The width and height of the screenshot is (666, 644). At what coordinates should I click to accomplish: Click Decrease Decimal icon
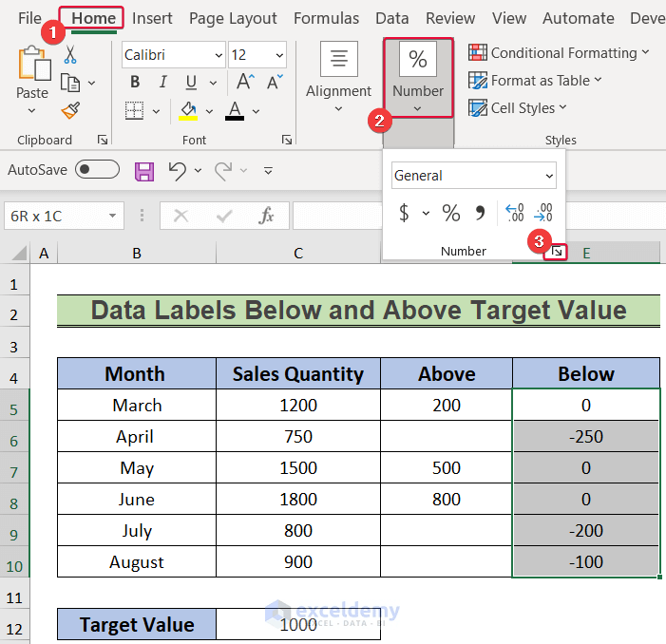pyautogui.click(x=543, y=213)
